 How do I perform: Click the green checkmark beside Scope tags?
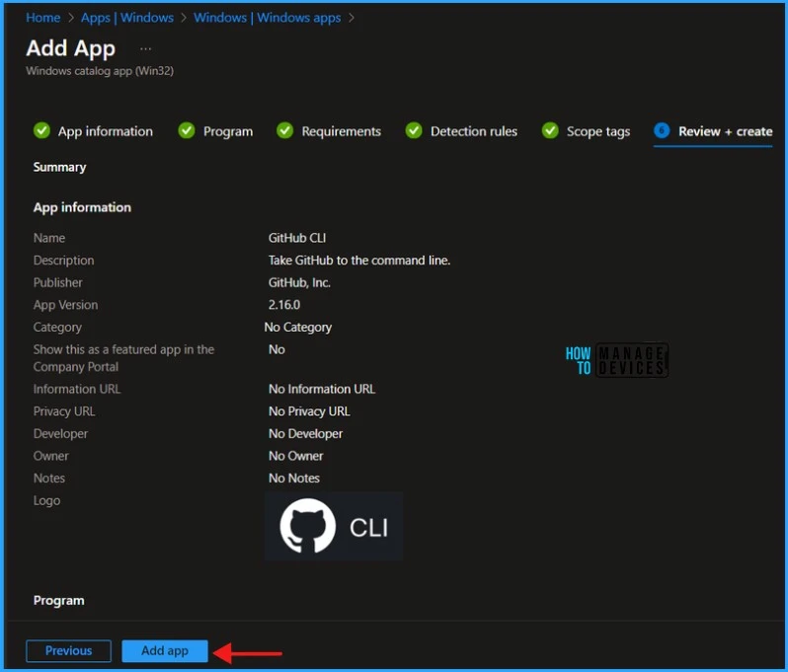tap(550, 130)
